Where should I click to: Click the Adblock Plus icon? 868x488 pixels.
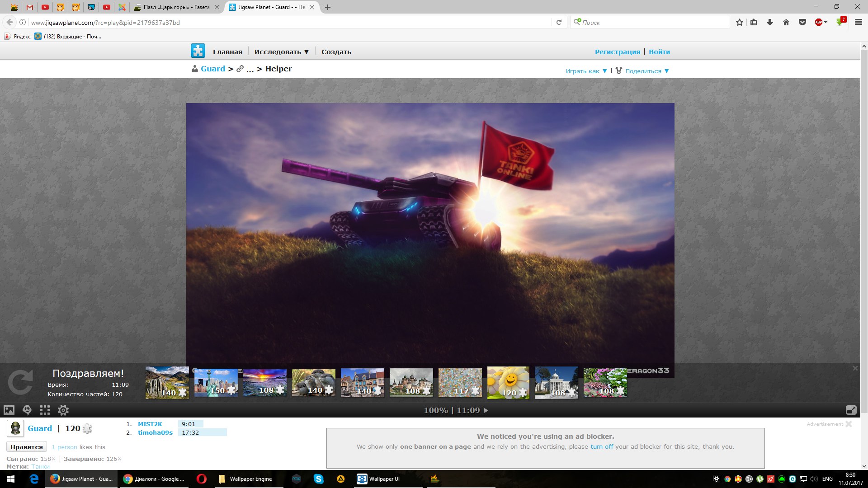pyautogui.click(x=818, y=22)
